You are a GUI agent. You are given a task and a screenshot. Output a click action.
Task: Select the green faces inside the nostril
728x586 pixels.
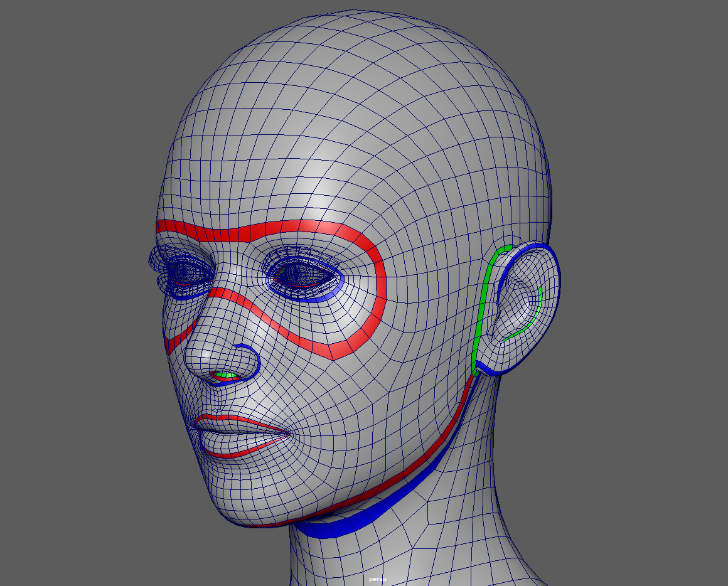tap(227, 375)
